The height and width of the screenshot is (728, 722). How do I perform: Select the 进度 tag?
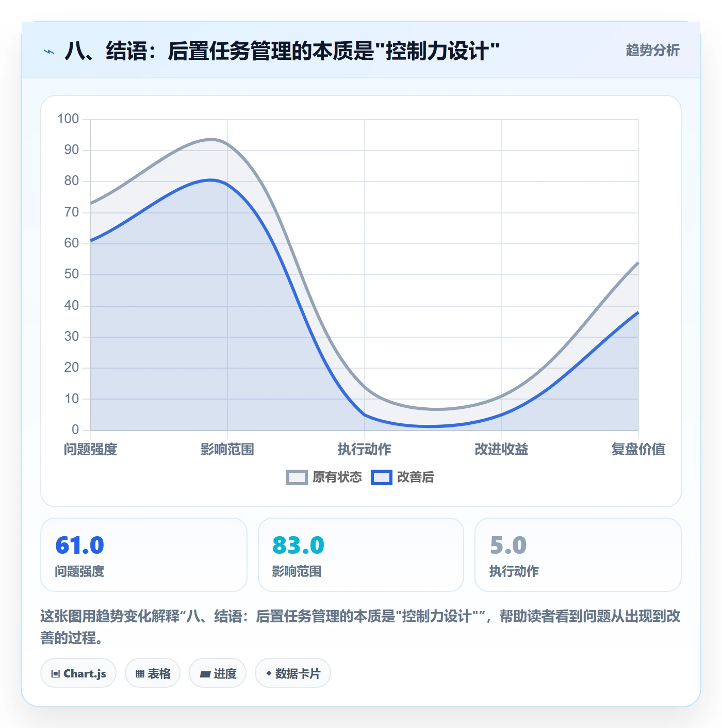pyautogui.click(x=218, y=673)
